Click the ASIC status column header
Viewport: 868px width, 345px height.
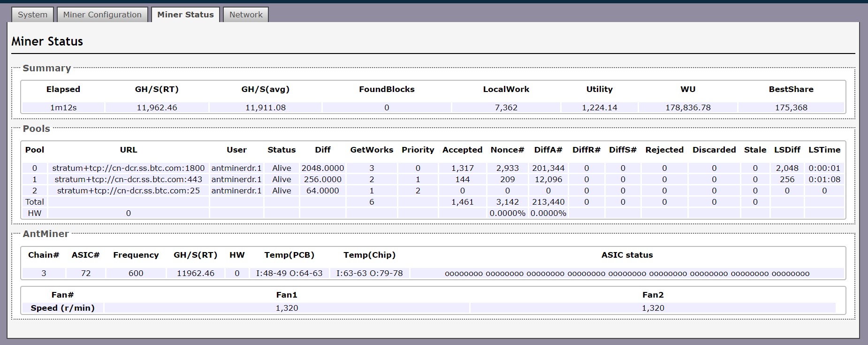tap(627, 255)
